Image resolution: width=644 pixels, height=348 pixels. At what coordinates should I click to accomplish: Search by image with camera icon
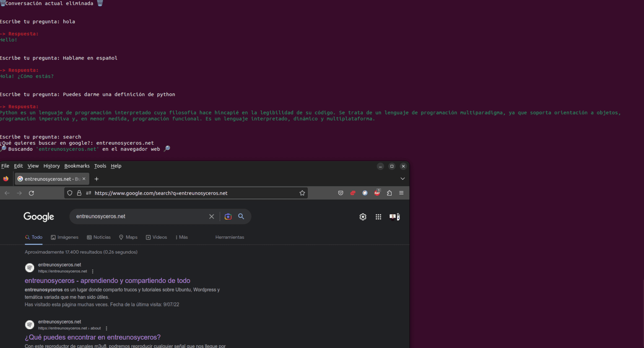(x=228, y=217)
